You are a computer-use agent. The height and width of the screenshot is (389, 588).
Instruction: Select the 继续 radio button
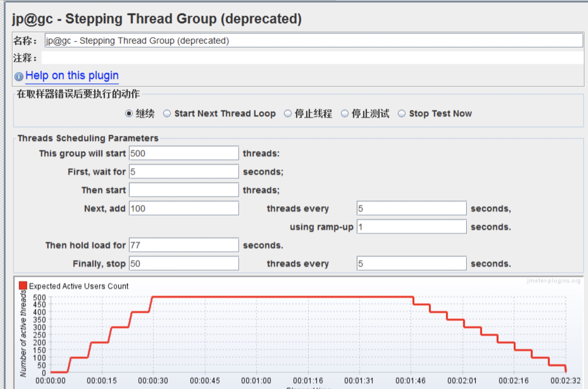point(129,114)
